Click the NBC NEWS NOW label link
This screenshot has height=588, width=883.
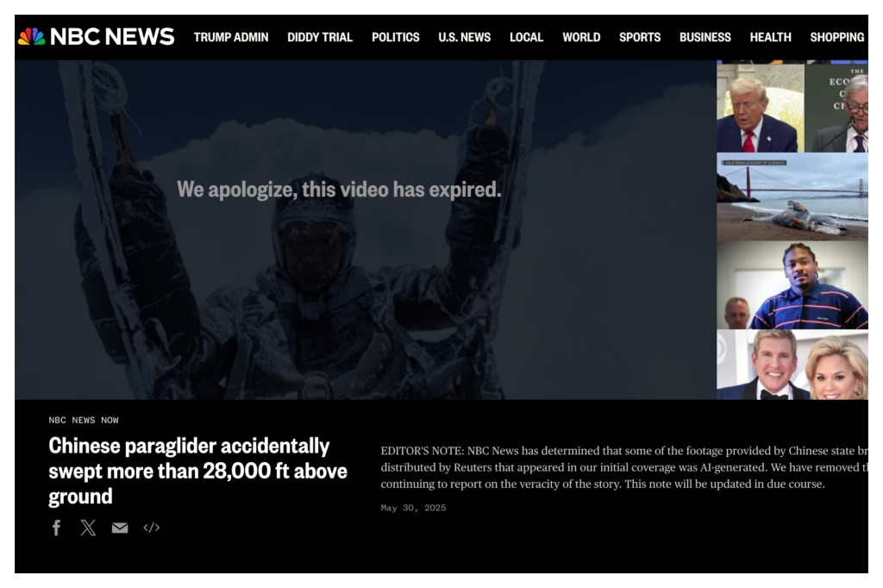[84, 420]
